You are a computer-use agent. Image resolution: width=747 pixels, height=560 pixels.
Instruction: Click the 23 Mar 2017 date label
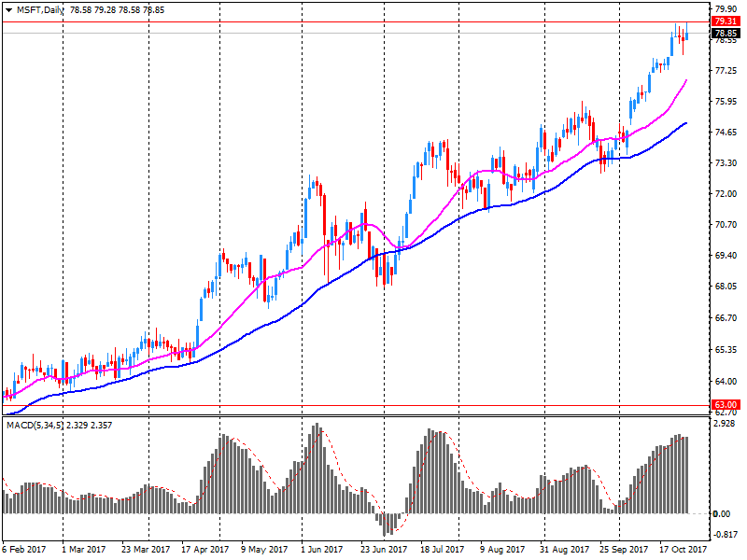tap(146, 550)
